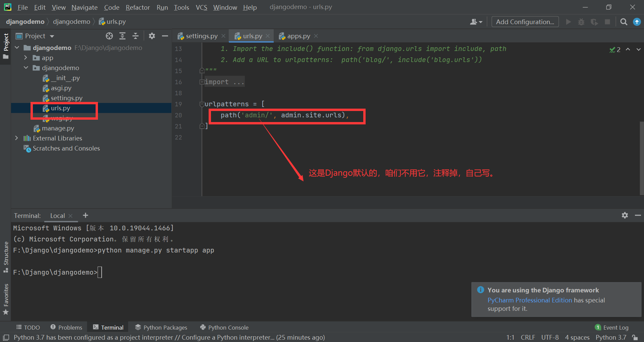Close the apps.py editor tab
Viewport: 644px width, 342px height.
point(316,36)
